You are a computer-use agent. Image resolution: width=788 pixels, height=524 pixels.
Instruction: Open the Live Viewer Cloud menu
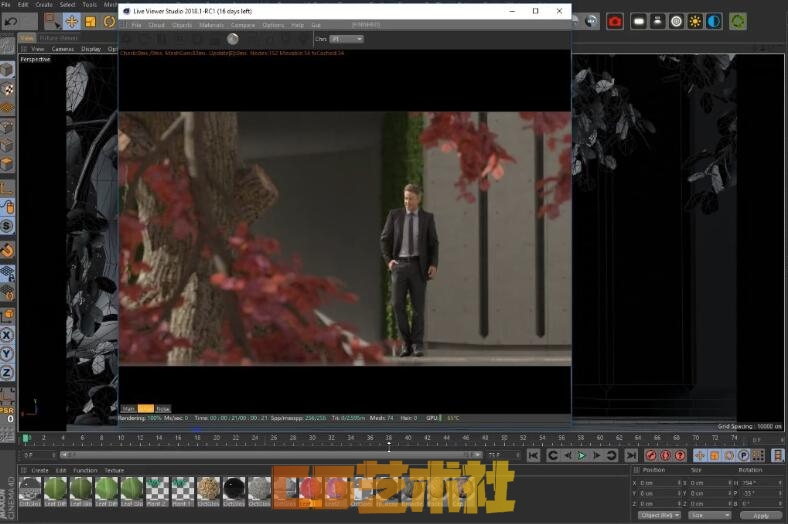point(156,25)
